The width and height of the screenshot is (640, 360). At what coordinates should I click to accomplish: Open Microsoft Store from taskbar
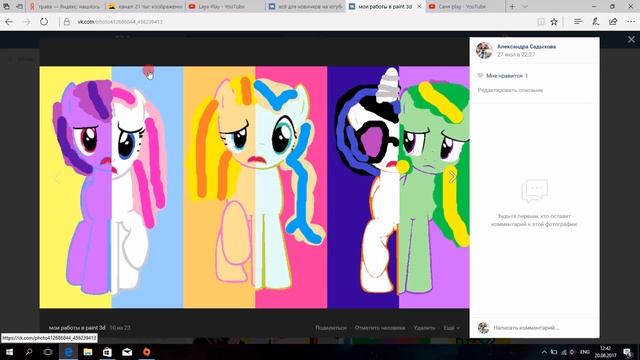point(107,352)
